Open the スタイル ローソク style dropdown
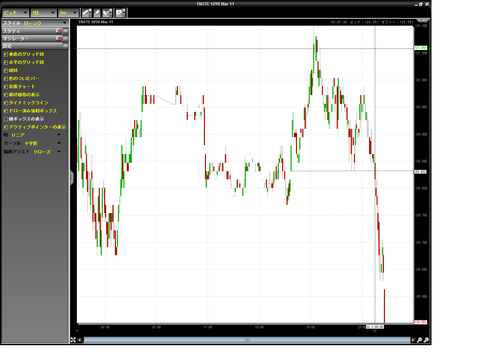Image resolution: width=480 pixels, height=360 pixels. coord(35,23)
